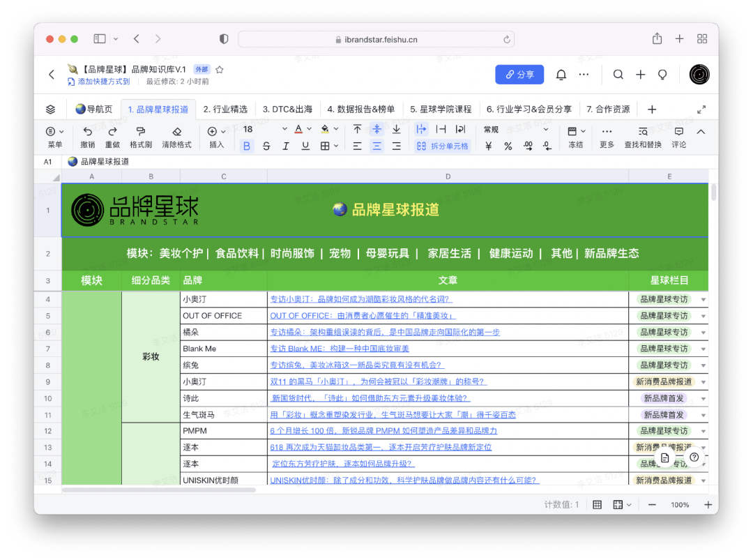Add a new sheet tab
Image resolution: width=753 pixels, height=560 pixels.
tap(652, 109)
